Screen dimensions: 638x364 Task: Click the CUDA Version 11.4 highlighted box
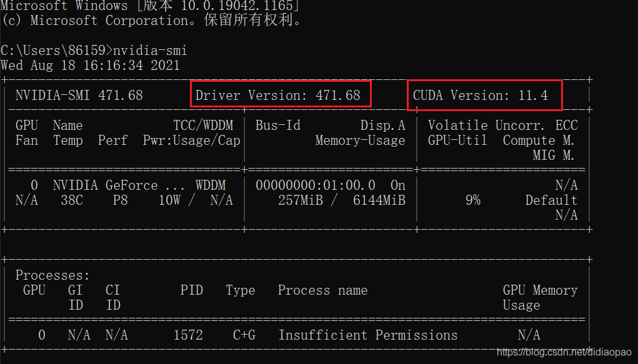(x=484, y=94)
